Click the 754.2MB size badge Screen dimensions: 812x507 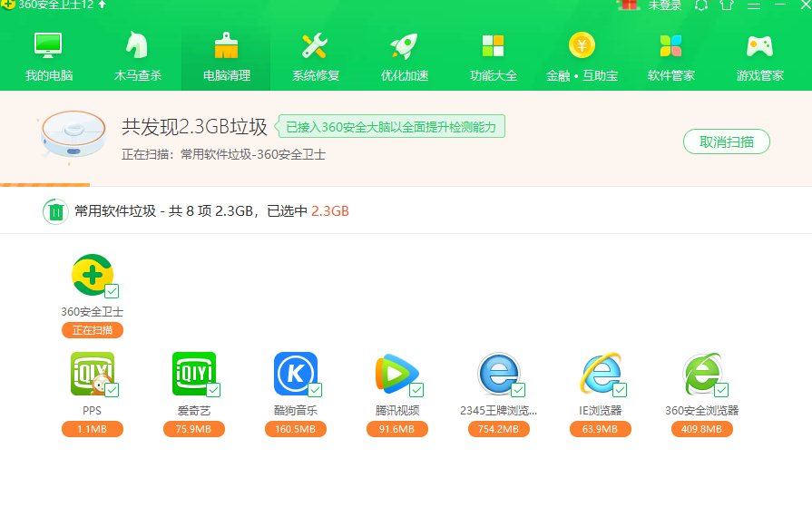(x=498, y=429)
